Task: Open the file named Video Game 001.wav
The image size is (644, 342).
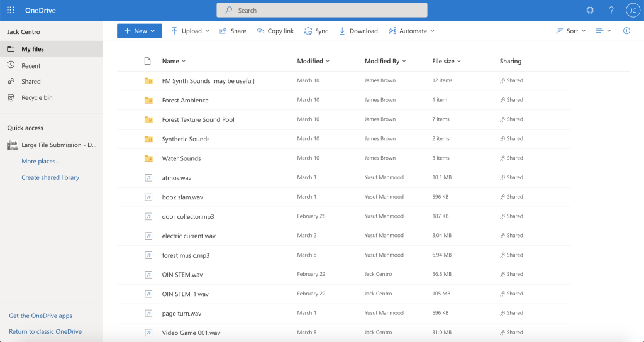Action: [x=191, y=333]
